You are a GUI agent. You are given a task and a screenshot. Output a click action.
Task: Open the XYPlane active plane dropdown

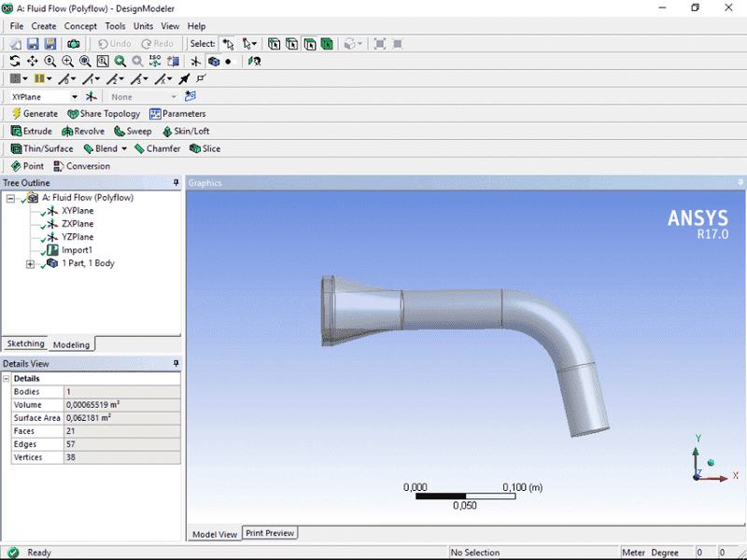click(x=75, y=97)
